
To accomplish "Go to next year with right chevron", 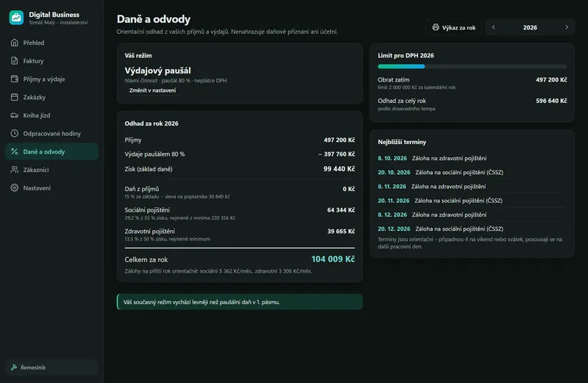I will tap(567, 27).
